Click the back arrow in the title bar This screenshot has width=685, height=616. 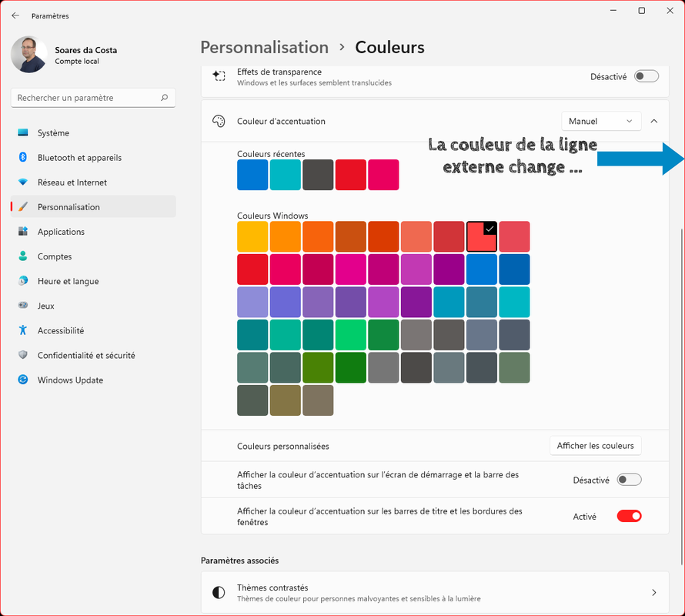point(15,15)
